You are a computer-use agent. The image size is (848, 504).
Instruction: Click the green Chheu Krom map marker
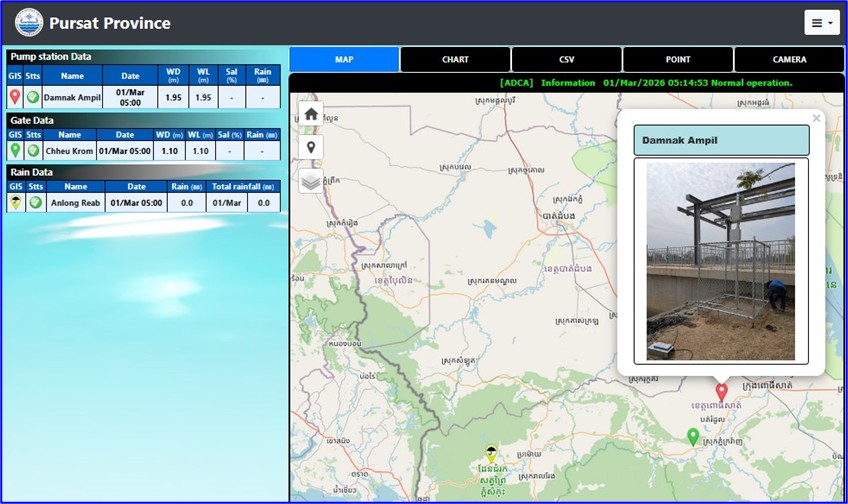pos(693,436)
